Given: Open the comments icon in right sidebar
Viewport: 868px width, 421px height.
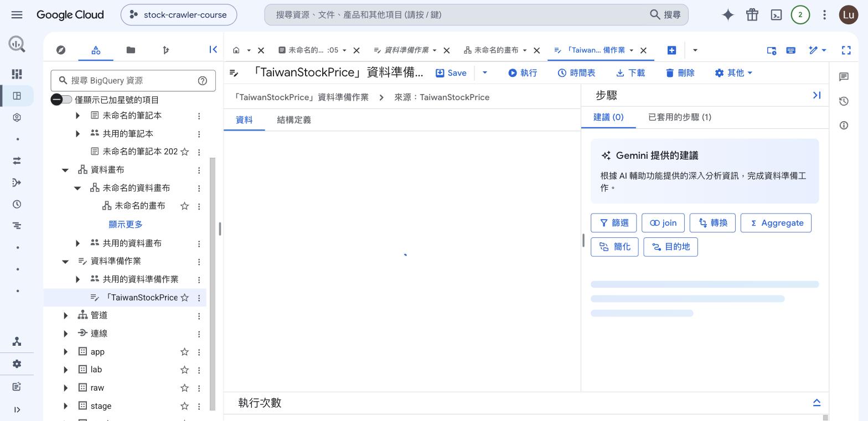Looking at the screenshot, I should point(844,77).
